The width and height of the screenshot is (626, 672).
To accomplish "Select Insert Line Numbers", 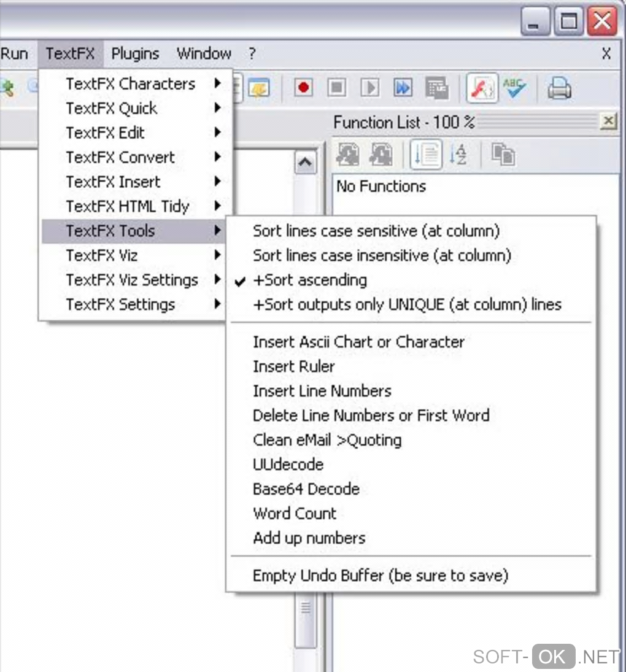I will tap(411, 391).
